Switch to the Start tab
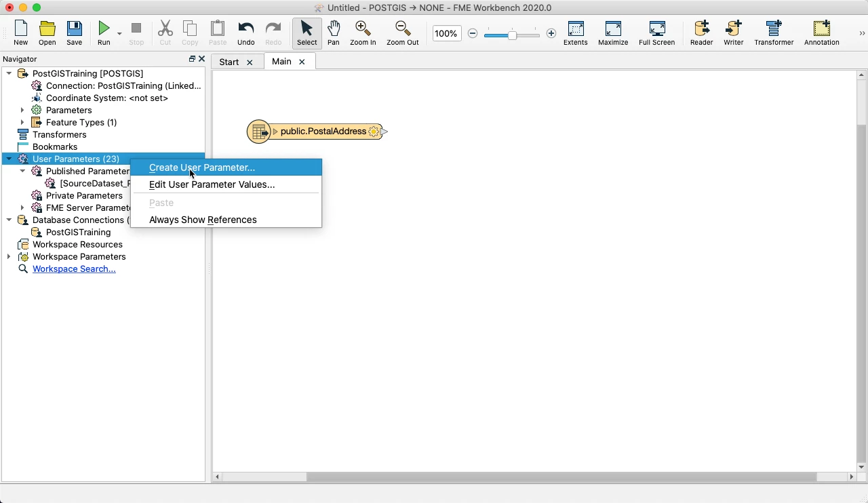 click(229, 62)
